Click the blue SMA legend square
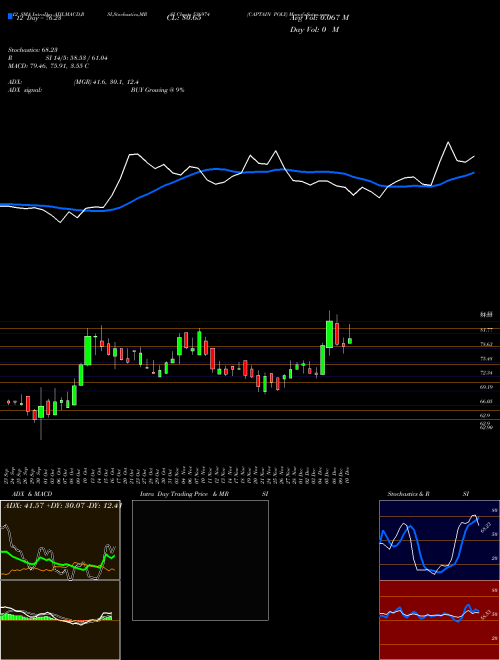The height and width of the screenshot is (660, 500). (10, 16)
